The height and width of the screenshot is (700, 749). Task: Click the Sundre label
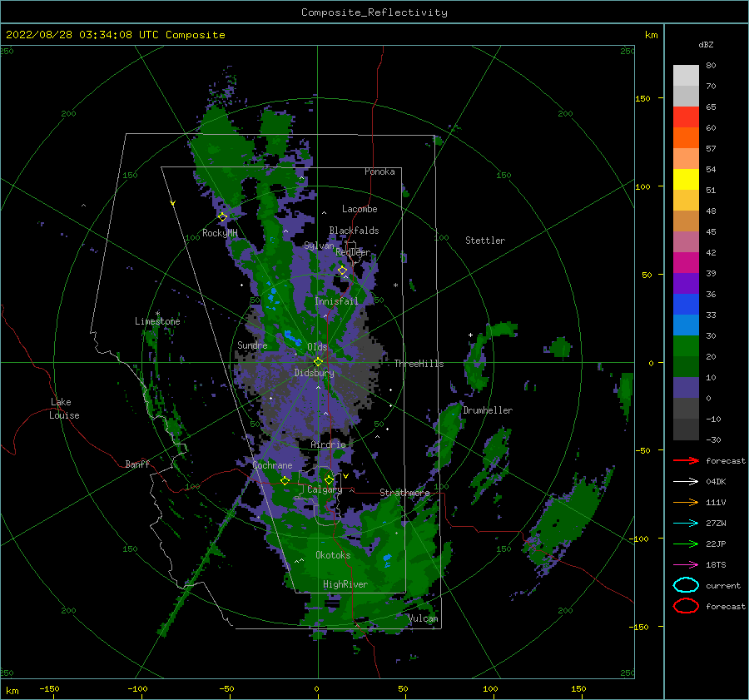point(252,345)
